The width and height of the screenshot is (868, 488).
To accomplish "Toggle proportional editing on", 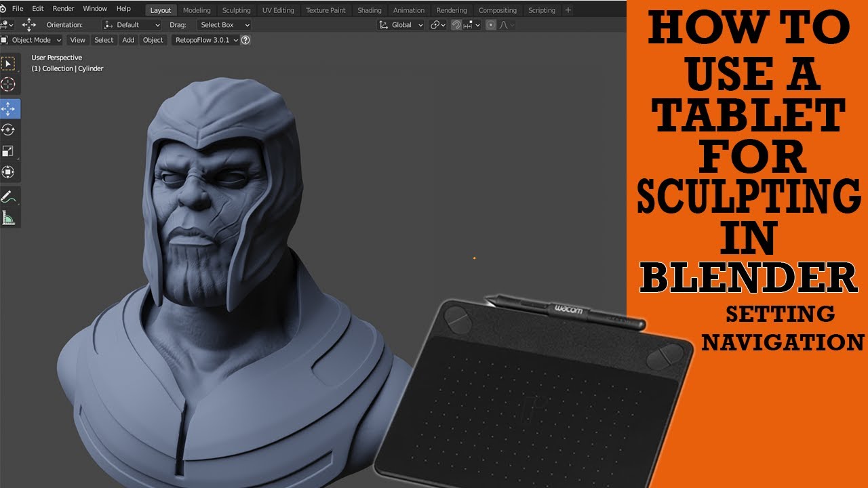I will pos(490,25).
